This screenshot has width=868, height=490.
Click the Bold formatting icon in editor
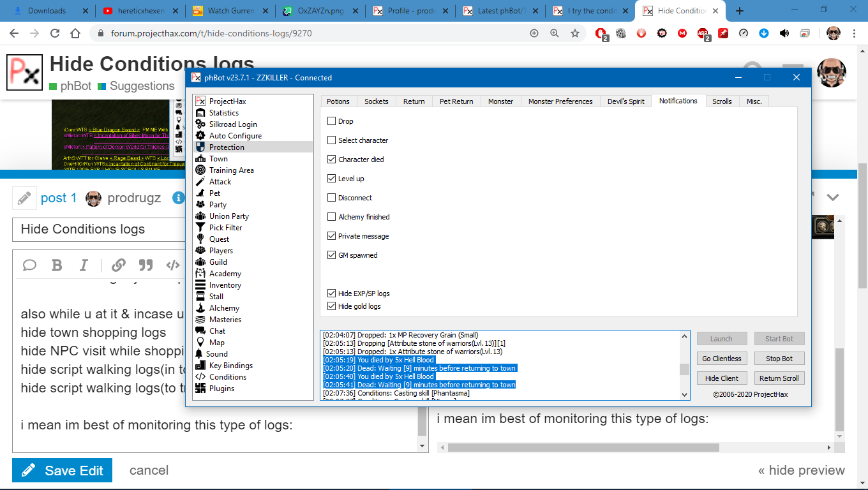click(57, 265)
